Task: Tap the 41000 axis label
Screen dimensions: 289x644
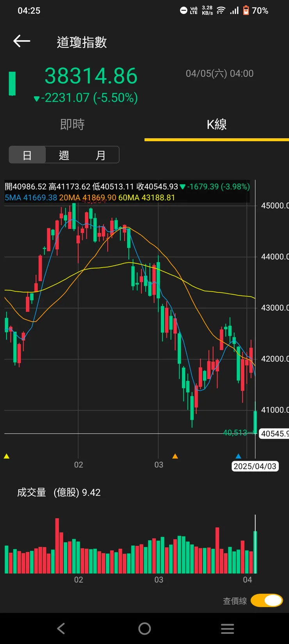Action: click(x=275, y=410)
